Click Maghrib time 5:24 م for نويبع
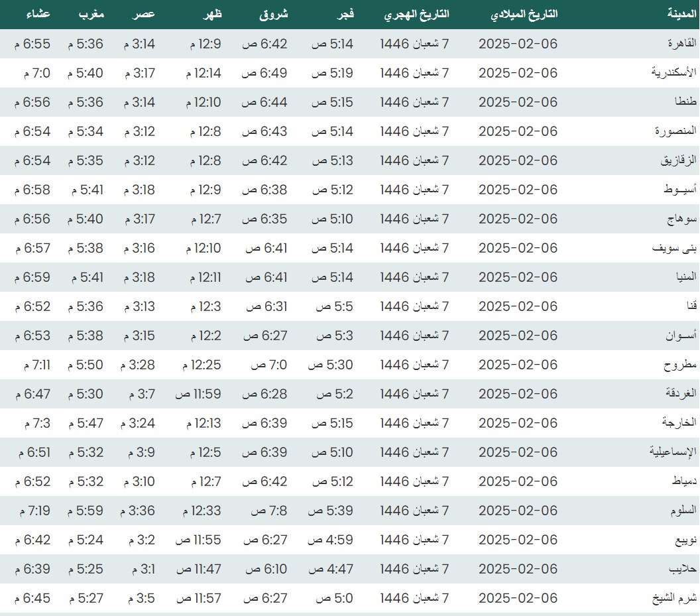This screenshot has height=616, width=700. coord(86,540)
